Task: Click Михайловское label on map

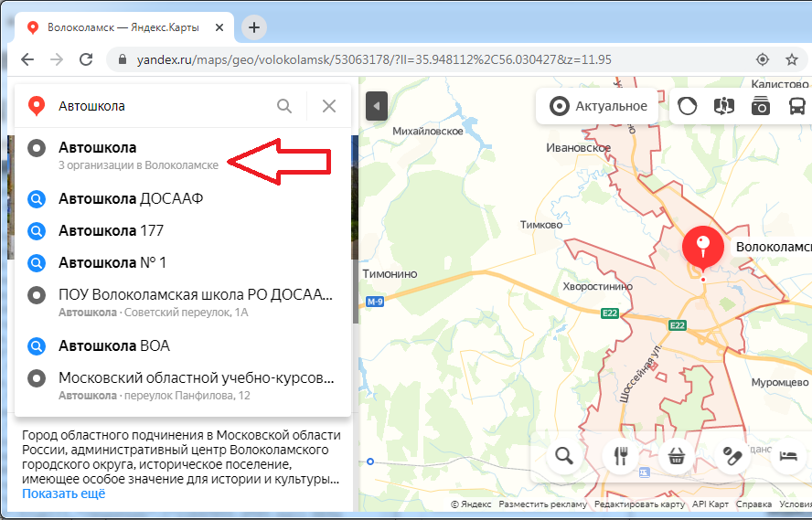Action: point(428,132)
